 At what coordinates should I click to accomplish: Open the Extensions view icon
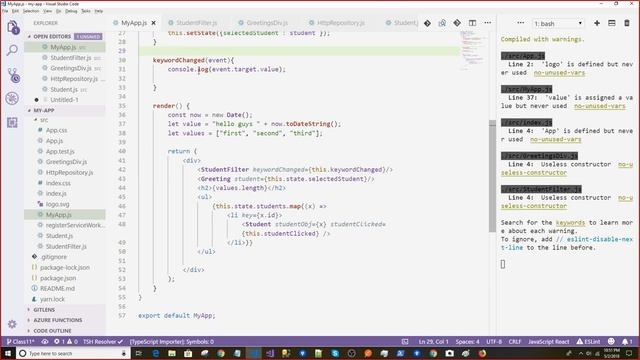pyautogui.click(x=12, y=122)
